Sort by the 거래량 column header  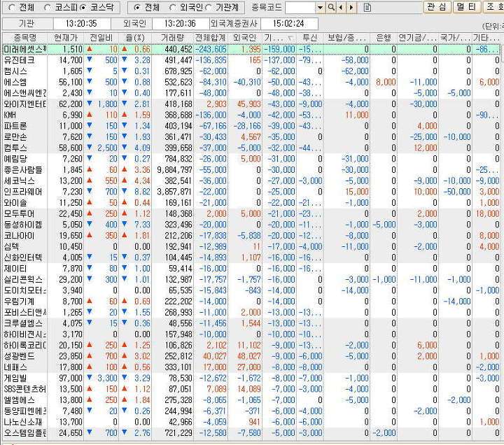(x=172, y=38)
